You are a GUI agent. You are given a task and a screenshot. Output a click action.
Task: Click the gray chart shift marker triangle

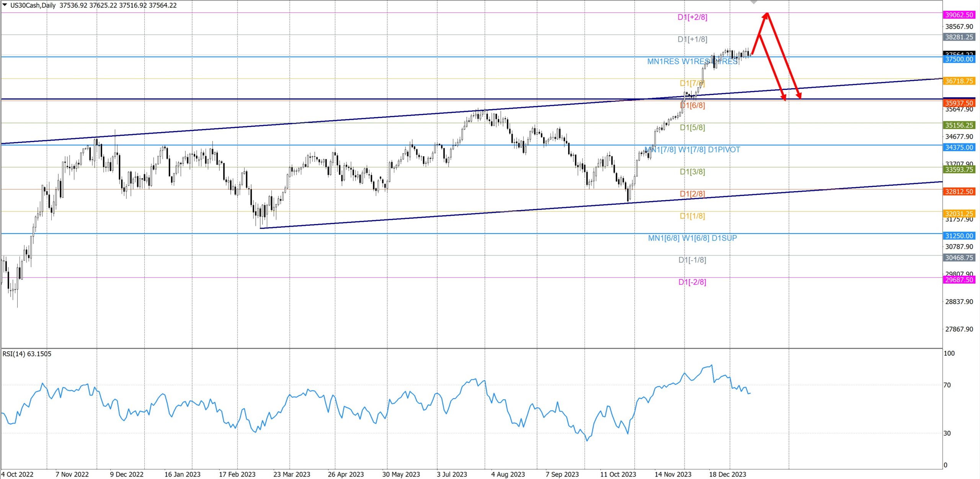coord(754,2)
